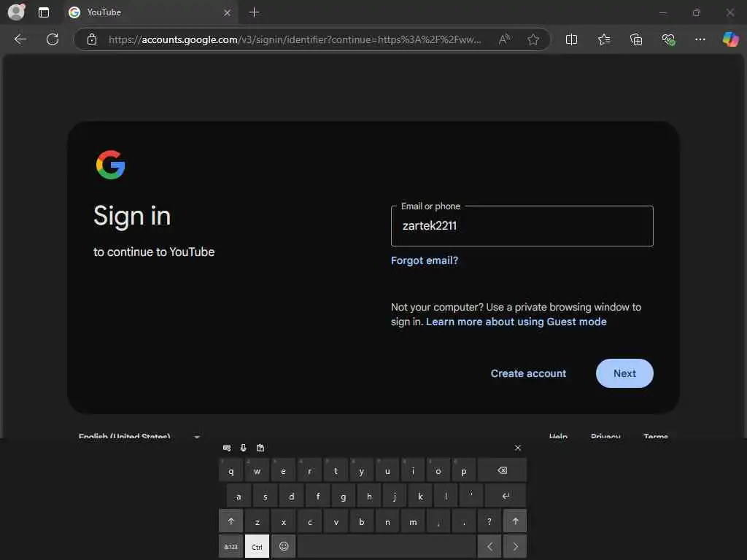Open a new tab with plus button
This screenshot has height=560, width=747.
point(255,12)
